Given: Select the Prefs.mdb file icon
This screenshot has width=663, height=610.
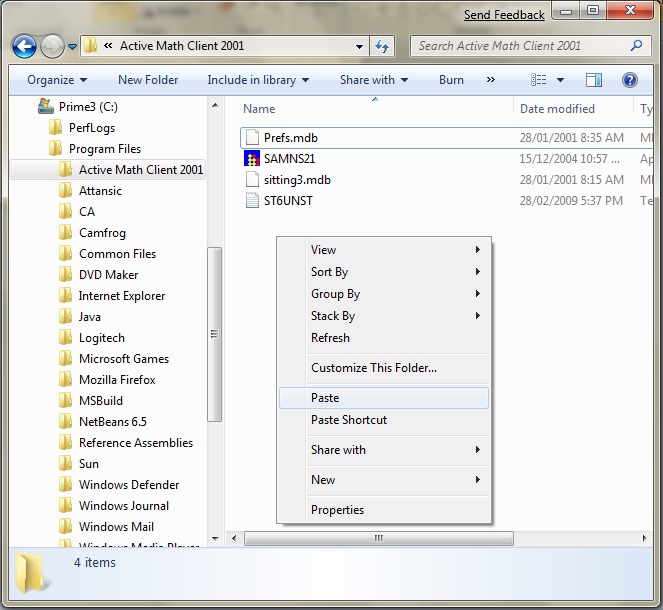Looking at the screenshot, I should coord(252,137).
